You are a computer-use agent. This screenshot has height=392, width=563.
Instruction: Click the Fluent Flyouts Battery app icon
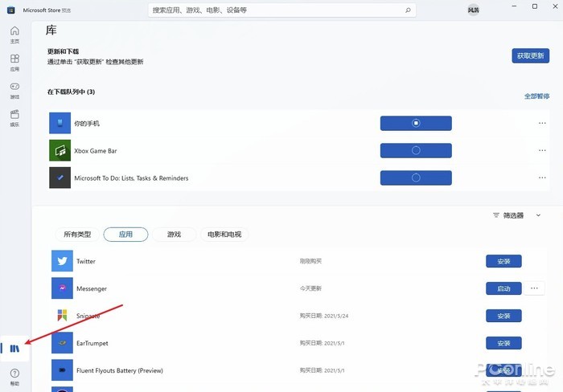tap(62, 370)
